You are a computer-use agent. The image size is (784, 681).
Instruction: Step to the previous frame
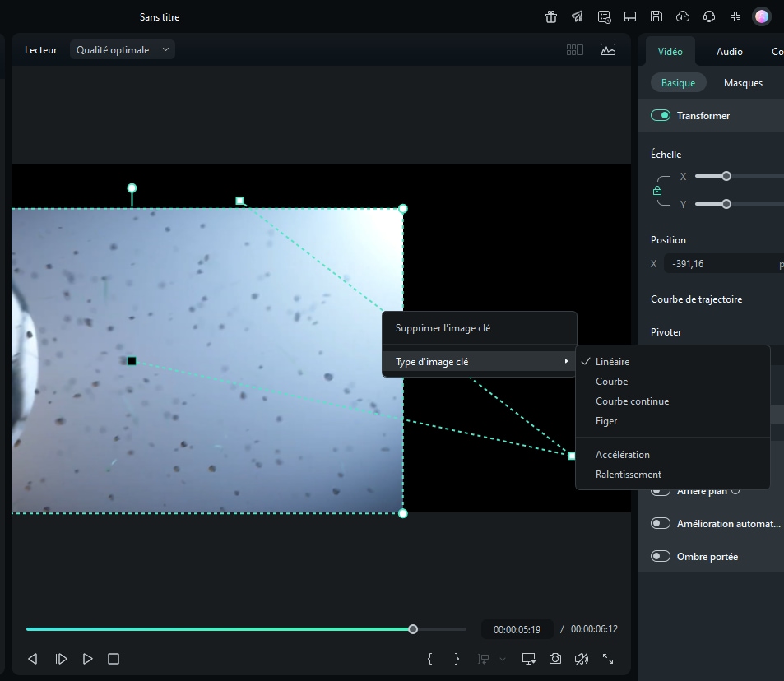tap(34, 659)
